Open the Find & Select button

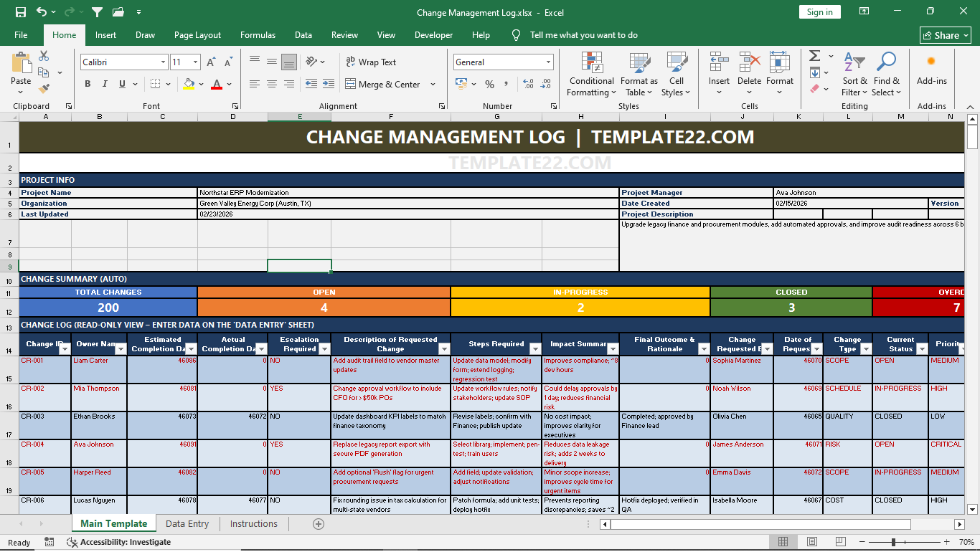[x=887, y=74]
